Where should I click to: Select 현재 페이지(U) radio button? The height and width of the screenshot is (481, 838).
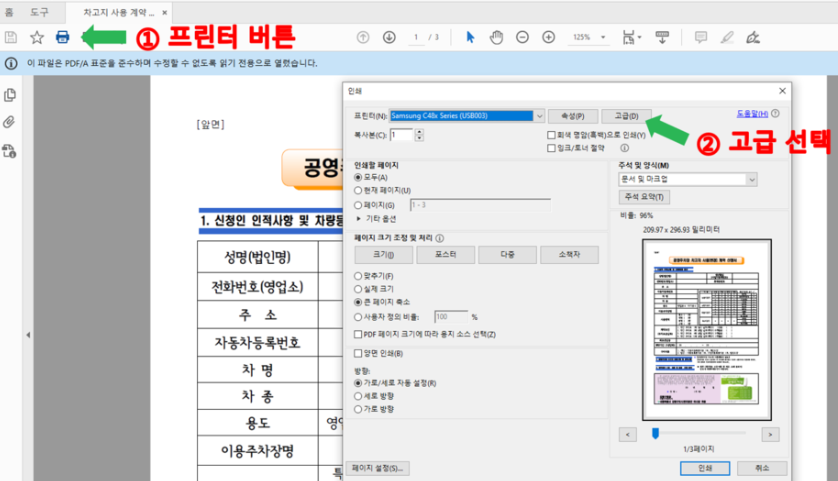coord(358,190)
